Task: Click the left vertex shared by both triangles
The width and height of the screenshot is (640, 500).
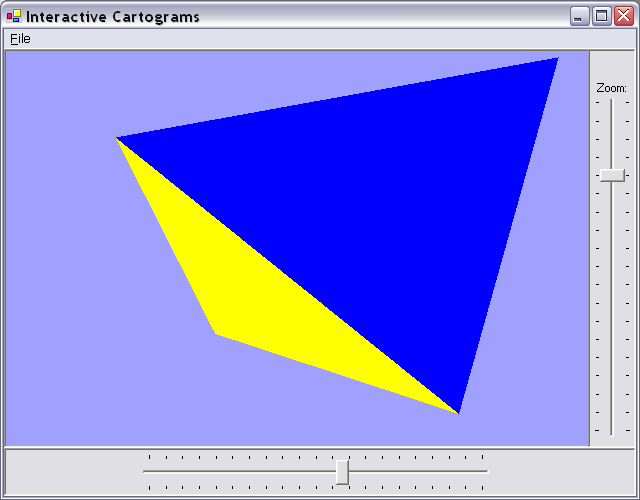Action: (x=119, y=139)
